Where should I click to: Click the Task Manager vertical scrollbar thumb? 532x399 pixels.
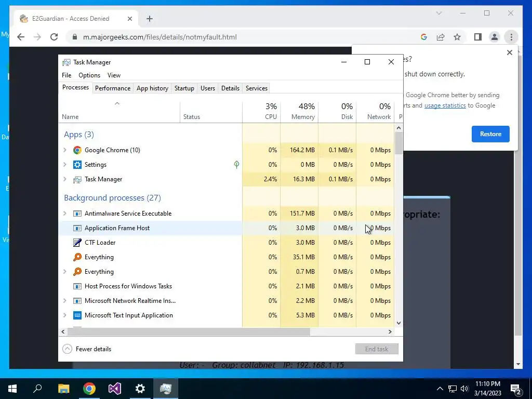click(398, 143)
